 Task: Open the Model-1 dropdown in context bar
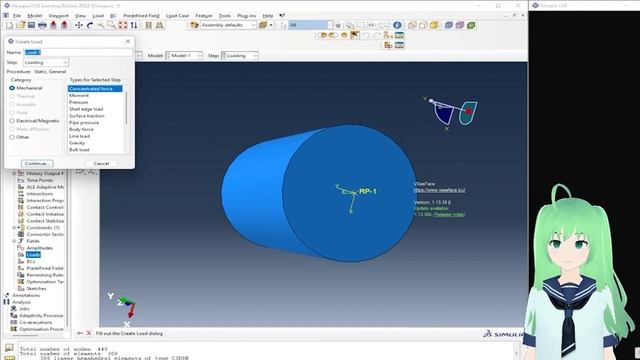point(184,56)
